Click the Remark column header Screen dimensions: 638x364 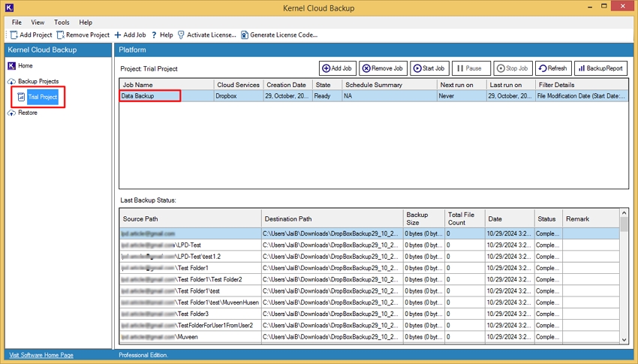click(591, 219)
